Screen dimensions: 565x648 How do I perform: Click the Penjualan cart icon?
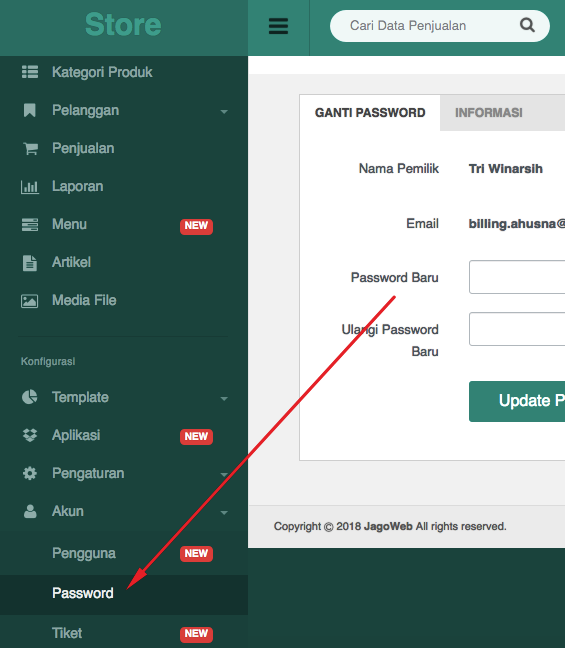click(30, 148)
